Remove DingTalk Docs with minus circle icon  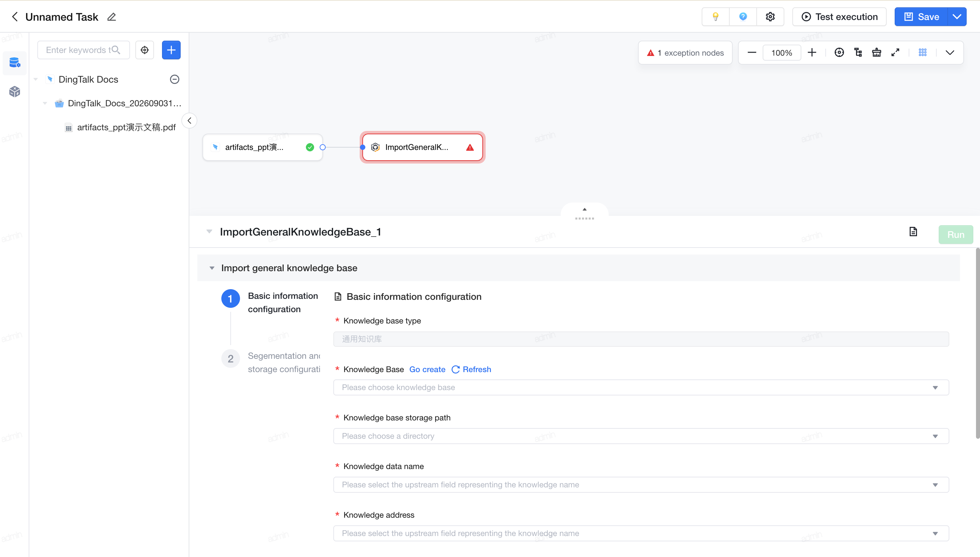(174, 79)
